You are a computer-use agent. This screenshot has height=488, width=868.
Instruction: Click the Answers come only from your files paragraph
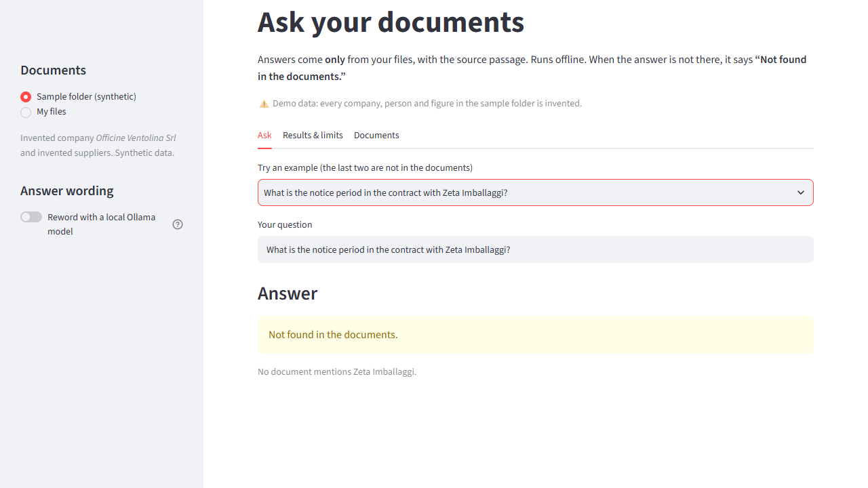pos(532,68)
